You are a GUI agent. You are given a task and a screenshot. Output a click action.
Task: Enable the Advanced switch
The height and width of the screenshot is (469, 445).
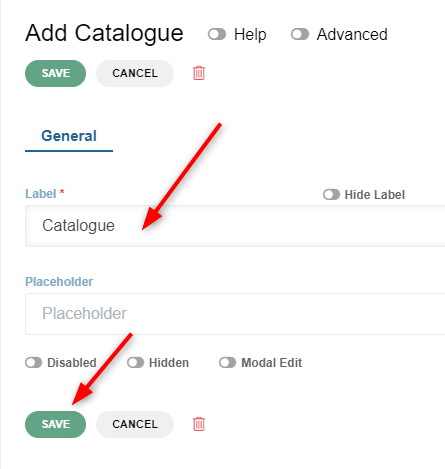pos(300,34)
